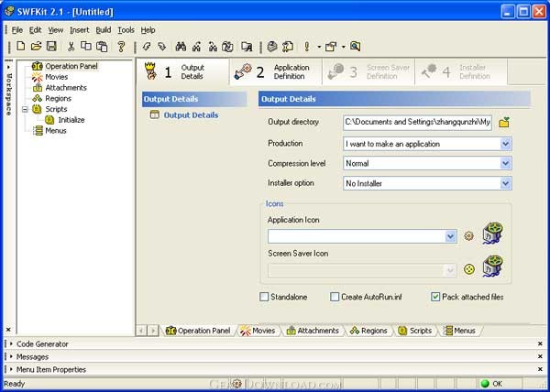Click the Output directory path field
The image size is (550, 392).
click(x=417, y=122)
